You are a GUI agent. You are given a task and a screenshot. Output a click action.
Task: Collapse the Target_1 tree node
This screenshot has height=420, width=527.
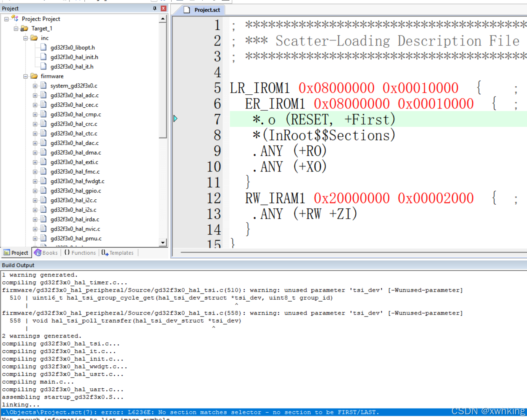click(16, 29)
